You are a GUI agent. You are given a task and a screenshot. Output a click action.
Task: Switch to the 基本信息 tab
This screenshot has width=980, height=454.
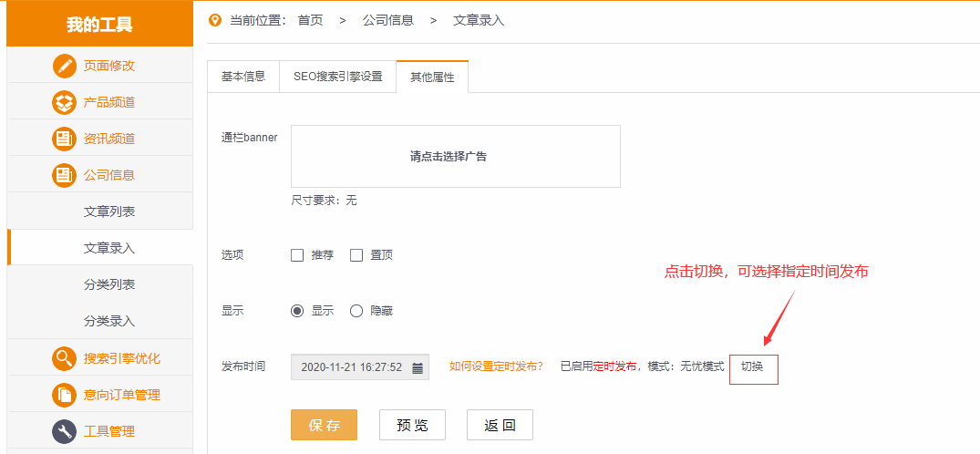[243, 77]
